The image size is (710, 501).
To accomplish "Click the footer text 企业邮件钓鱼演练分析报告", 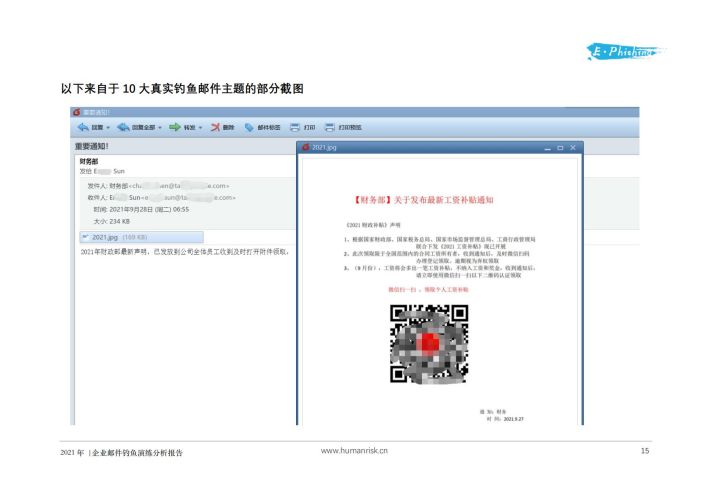I will click(137, 453).
